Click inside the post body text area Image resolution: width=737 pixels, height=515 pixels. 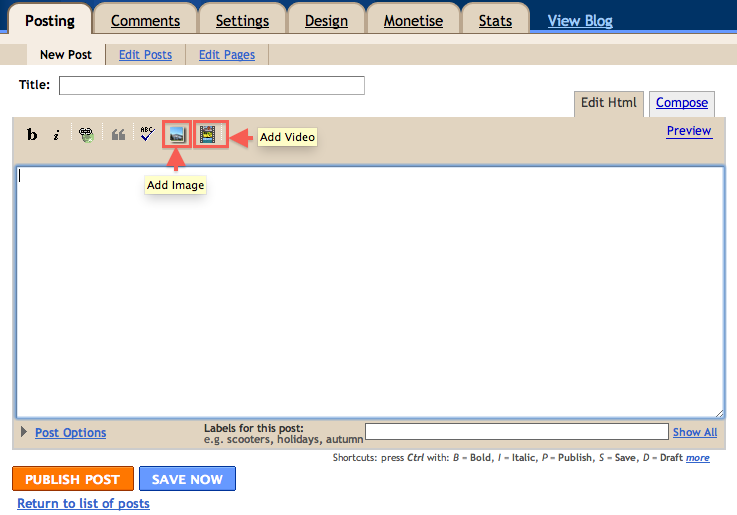coord(370,292)
